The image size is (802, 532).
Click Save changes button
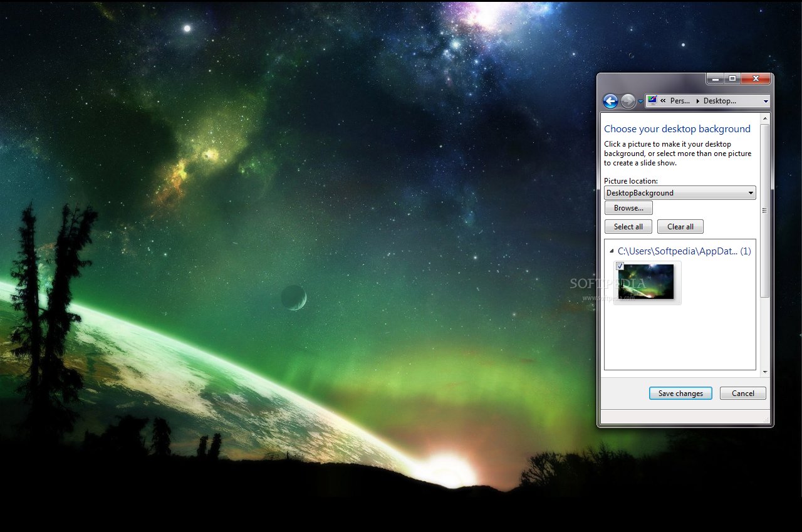click(x=680, y=394)
